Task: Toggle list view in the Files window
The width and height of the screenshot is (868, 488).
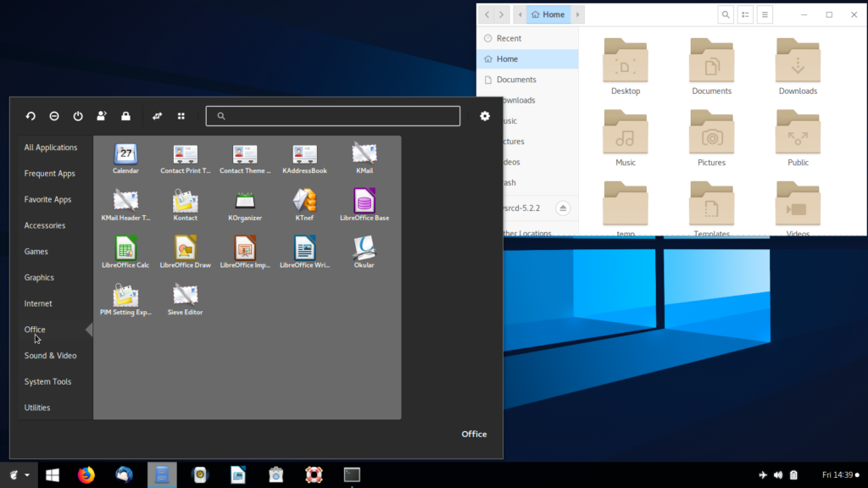Action: 746,15
